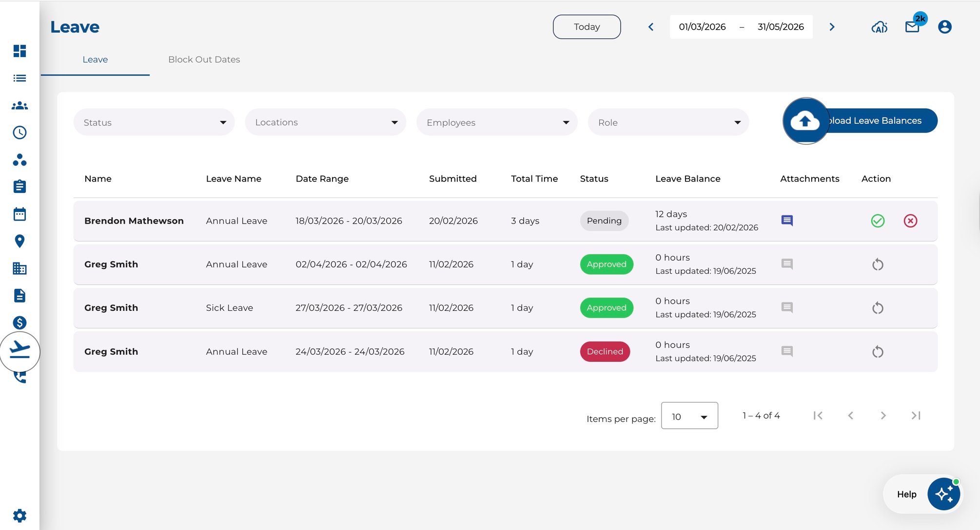The width and height of the screenshot is (980, 530).
Task: Open the calendar schedule sidebar icon
Action: [x=20, y=214]
